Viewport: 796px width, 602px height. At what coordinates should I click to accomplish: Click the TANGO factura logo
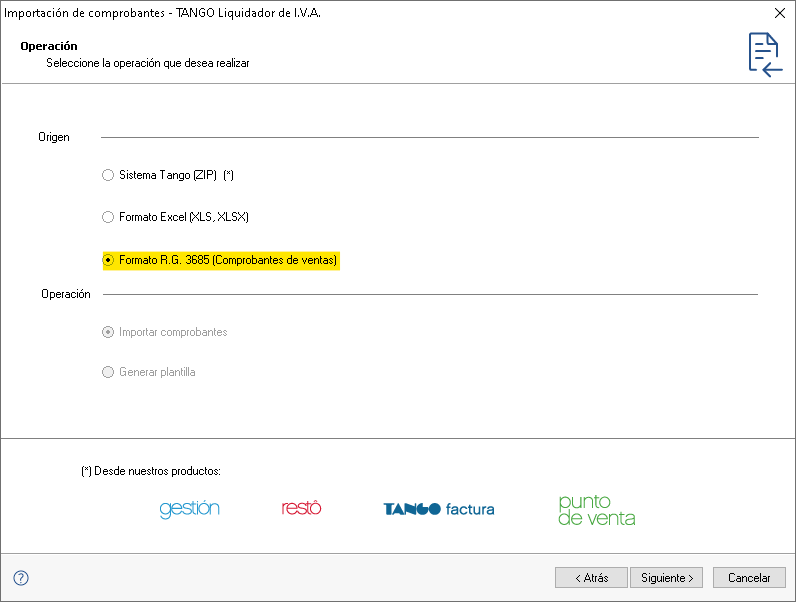439,509
